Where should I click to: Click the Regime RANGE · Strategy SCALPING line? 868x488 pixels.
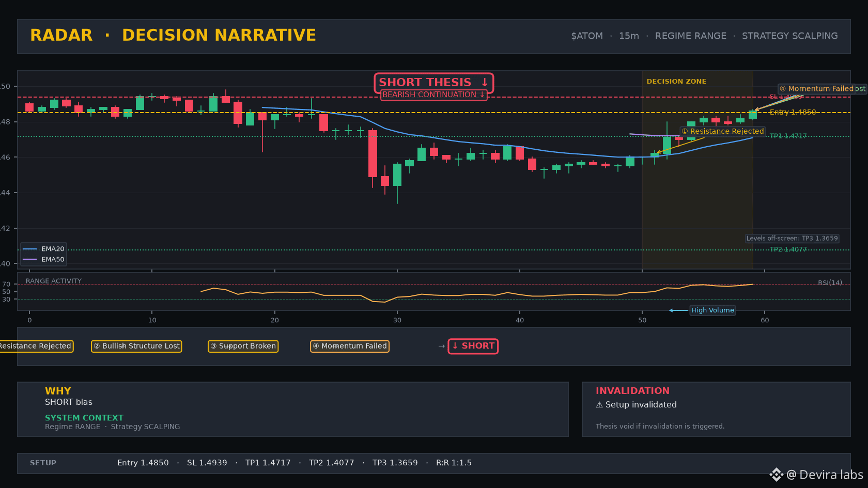113,427
